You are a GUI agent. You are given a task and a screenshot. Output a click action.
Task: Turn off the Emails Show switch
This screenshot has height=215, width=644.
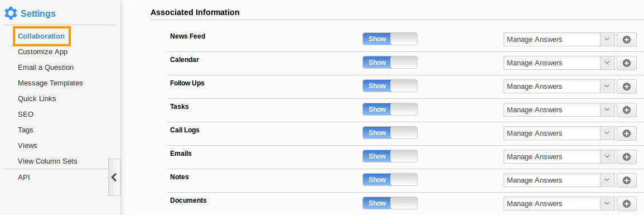tap(390, 156)
